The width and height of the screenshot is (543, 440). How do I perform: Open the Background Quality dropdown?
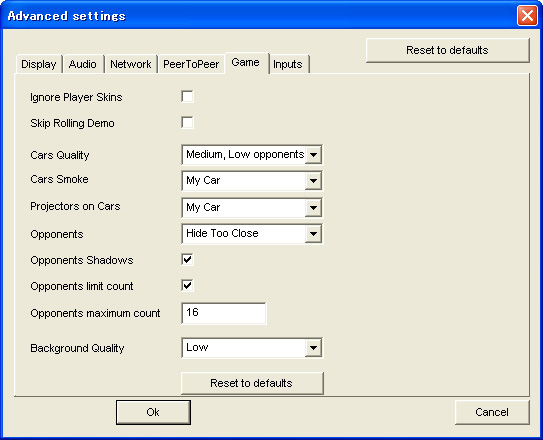(252, 348)
